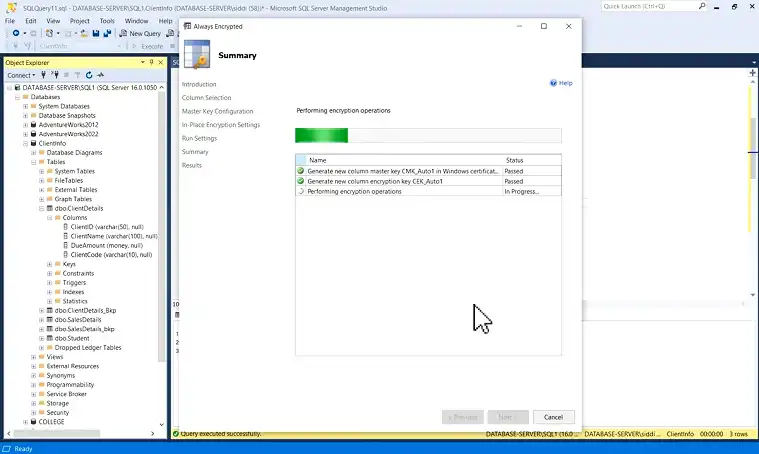Click Object Explorer vertical scrollbar
The width and height of the screenshot is (759, 454).
[162, 227]
